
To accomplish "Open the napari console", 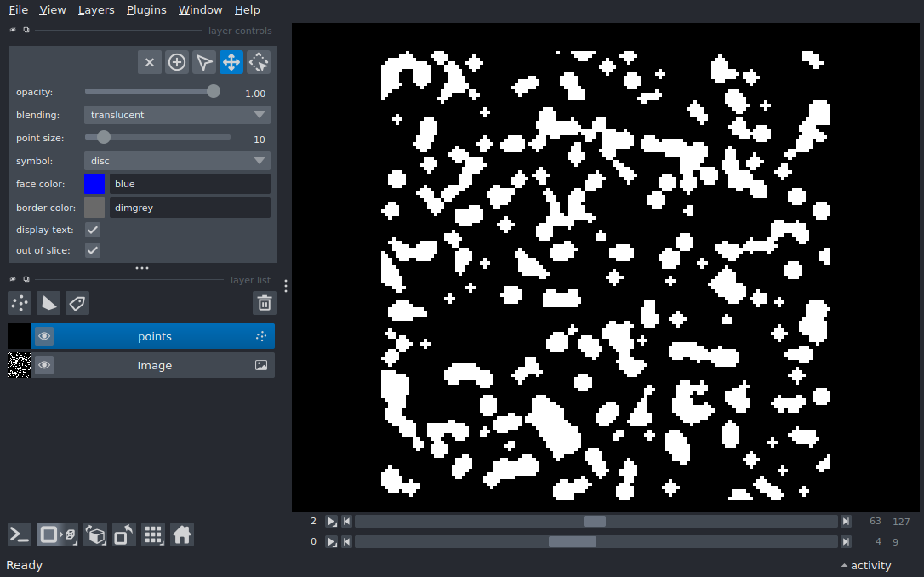I will (x=20, y=534).
